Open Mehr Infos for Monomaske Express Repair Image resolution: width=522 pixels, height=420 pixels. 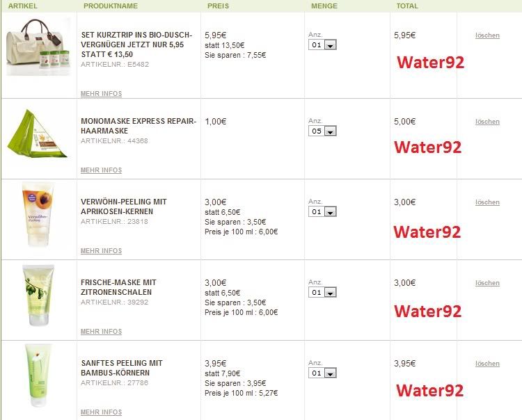(x=101, y=170)
